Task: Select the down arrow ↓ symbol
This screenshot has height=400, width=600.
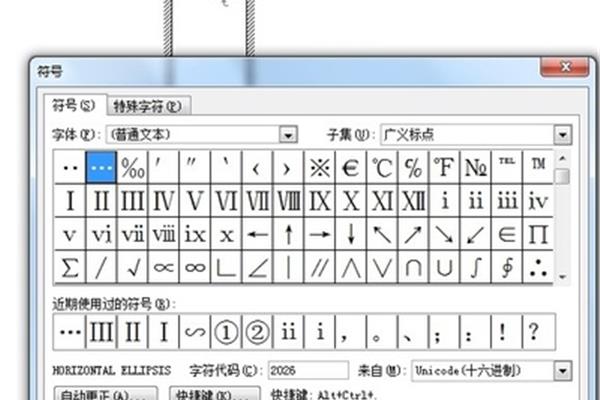Action: click(351, 234)
